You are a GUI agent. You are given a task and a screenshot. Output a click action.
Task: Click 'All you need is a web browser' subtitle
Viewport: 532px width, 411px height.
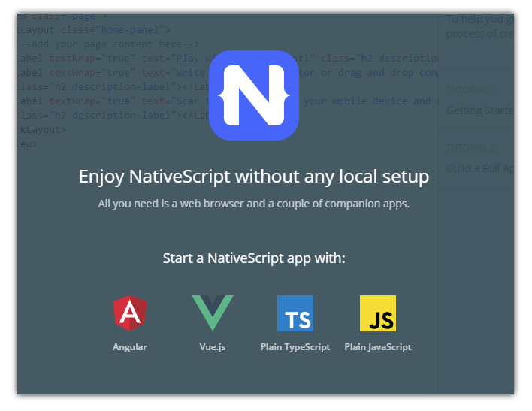[254, 204]
